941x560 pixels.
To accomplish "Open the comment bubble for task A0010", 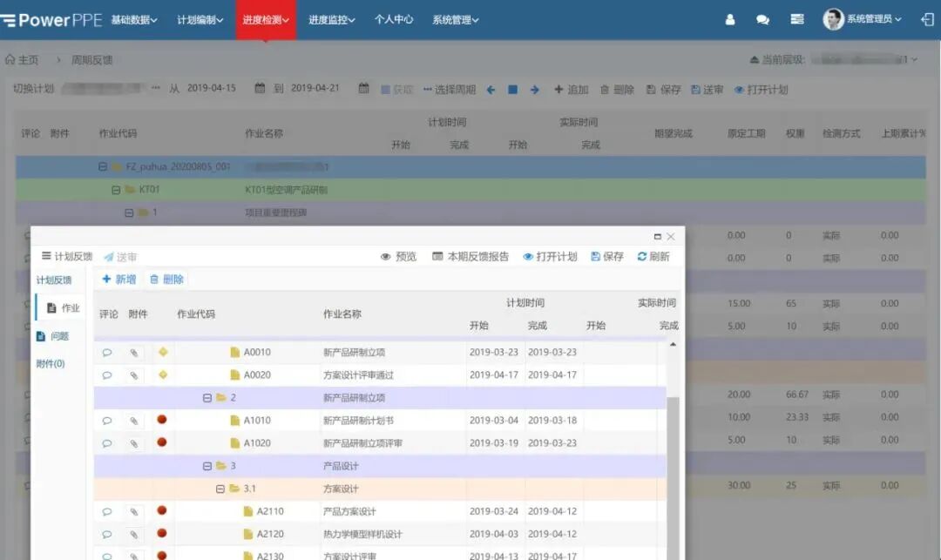I will pos(107,352).
